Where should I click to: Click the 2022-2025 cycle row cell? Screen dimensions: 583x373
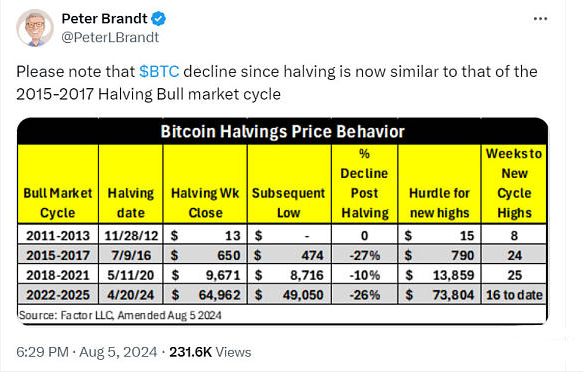tap(58, 295)
